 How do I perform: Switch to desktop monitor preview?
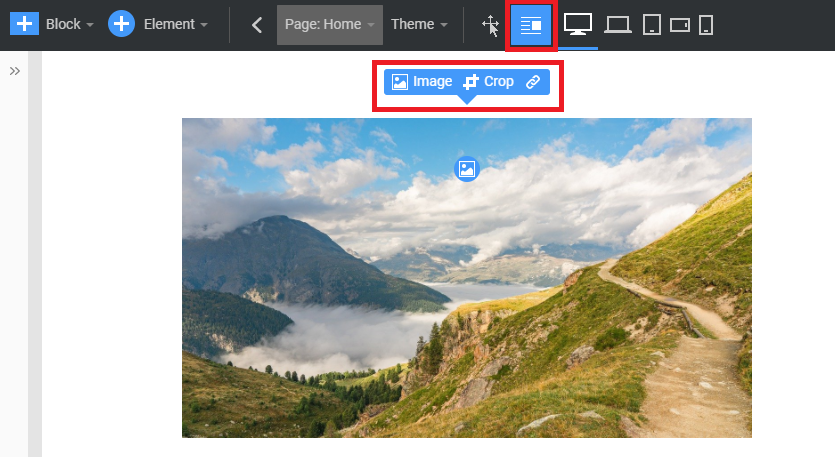point(578,25)
